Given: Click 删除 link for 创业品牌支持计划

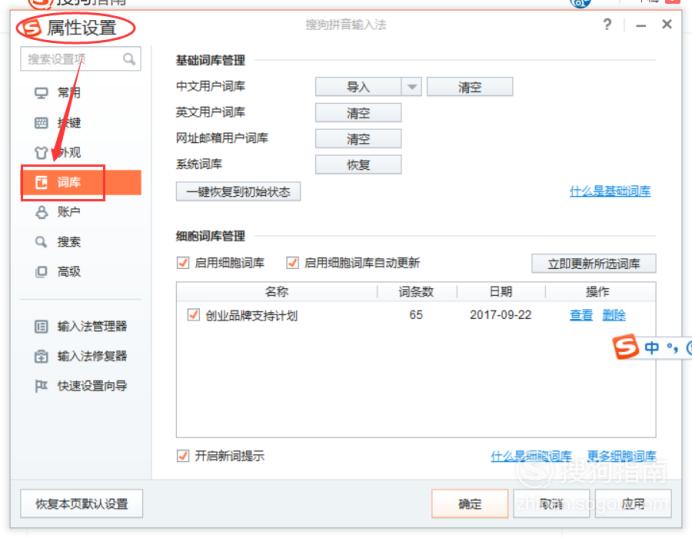Looking at the screenshot, I should pyautogui.click(x=614, y=315).
